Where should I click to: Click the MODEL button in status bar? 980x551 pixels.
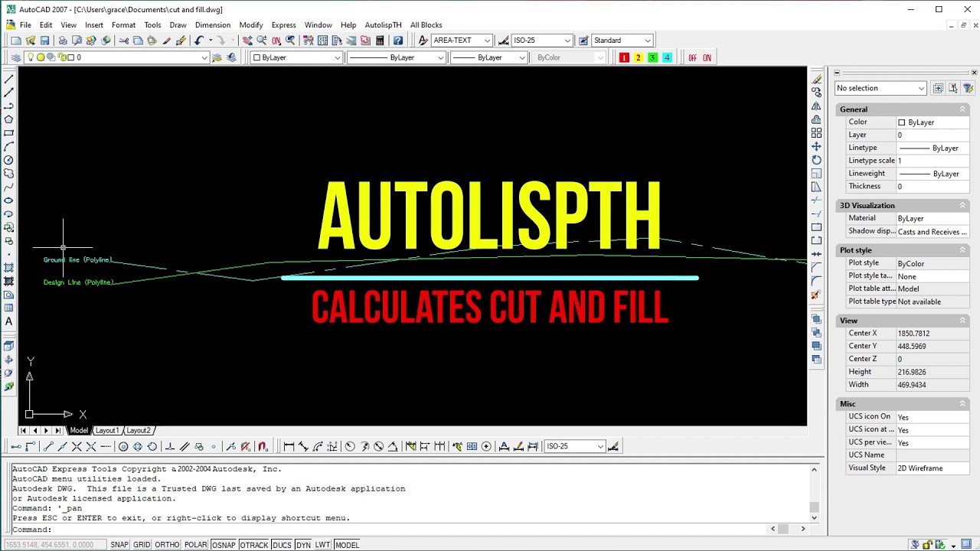(x=347, y=545)
